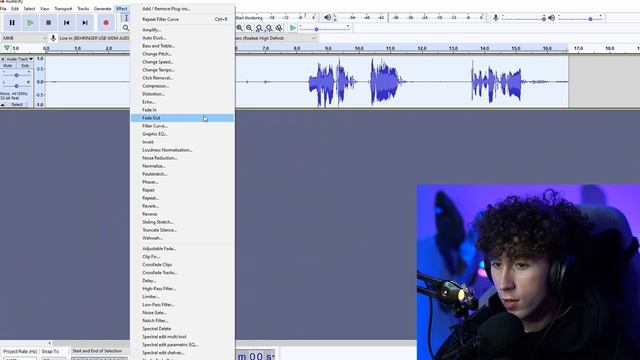Adjust the play-at-speed slider
Viewport: 640px width, 360px height.
324,29
